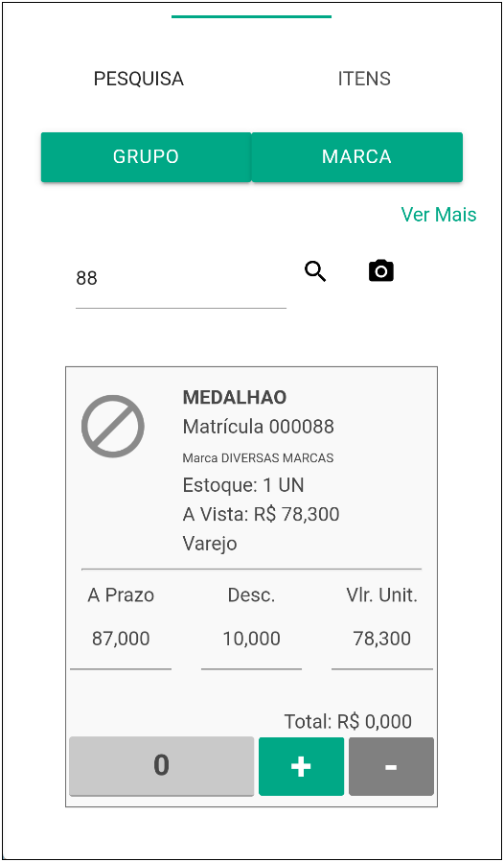Select the MEDALHAO product title

(x=235, y=398)
